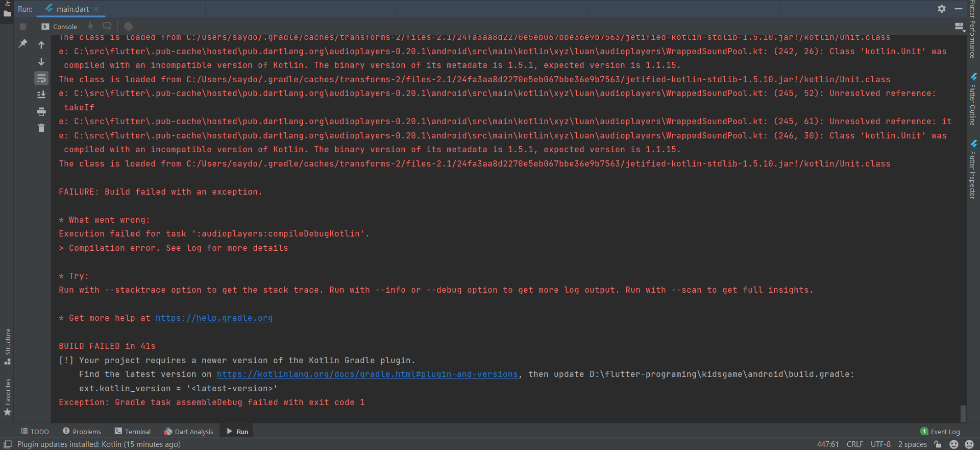Open the Event Log
Screen dimensions: 980x450
point(940,432)
